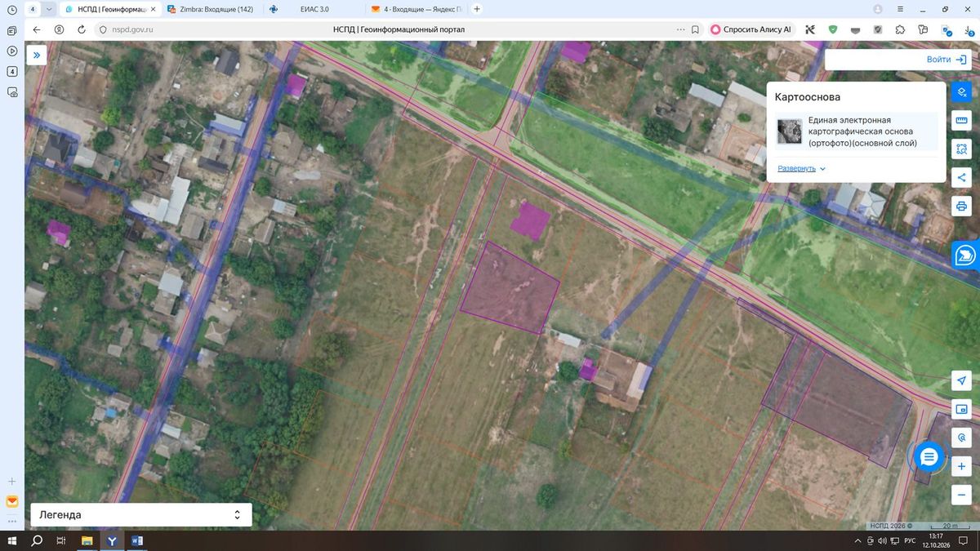The width and height of the screenshot is (980, 551).
Task: Open the basemap layers tool icon
Action: point(961,91)
